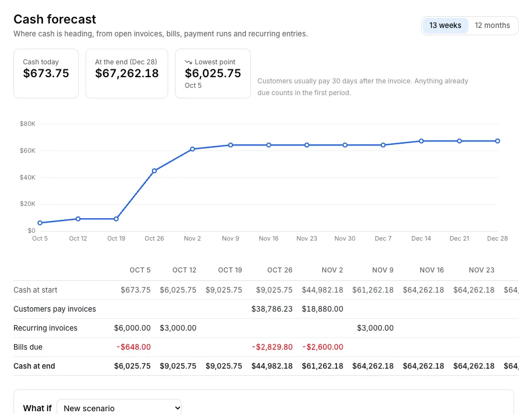Switch to the 13 weeks view

point(445,26)
